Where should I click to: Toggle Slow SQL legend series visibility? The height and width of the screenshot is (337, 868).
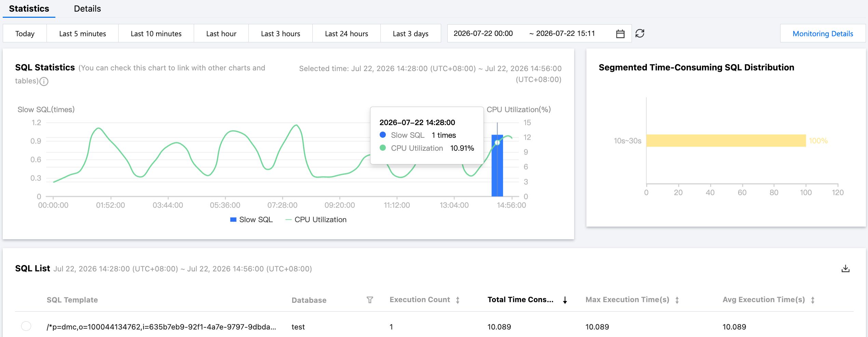point(252,220)
